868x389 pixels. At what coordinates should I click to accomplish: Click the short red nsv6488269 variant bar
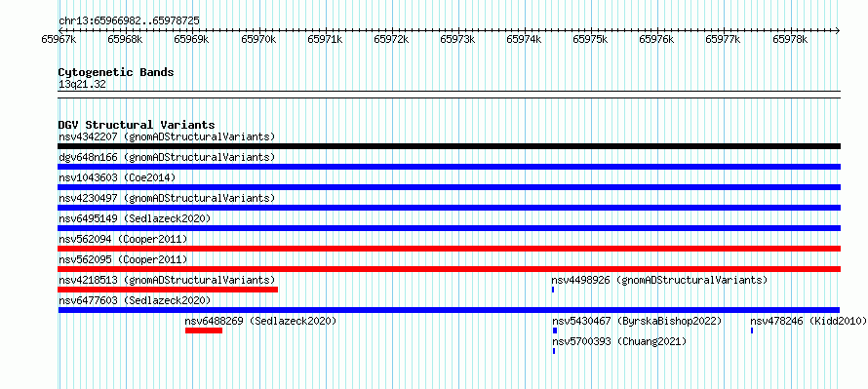(204, 331)
